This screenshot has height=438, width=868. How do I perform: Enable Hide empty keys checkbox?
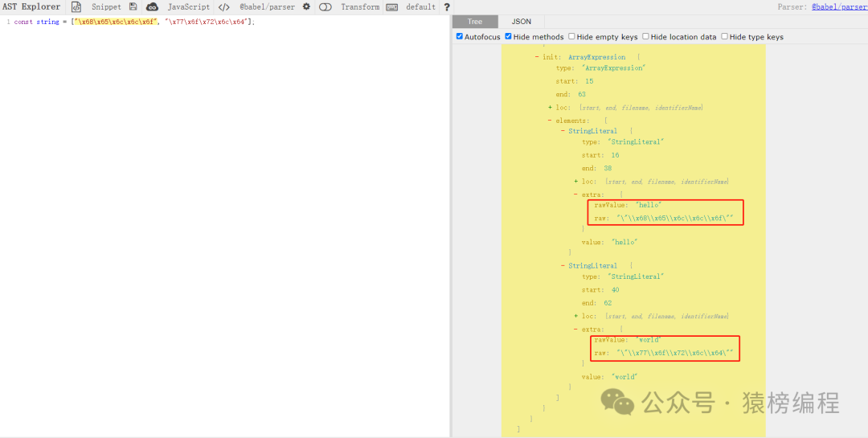pyautogui.click(x=571, y=36)
